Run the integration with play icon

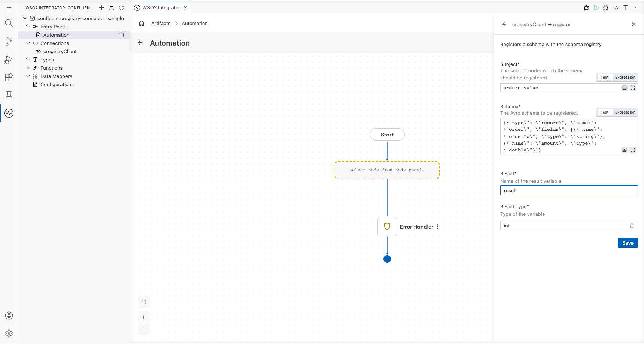coord(596,7)
